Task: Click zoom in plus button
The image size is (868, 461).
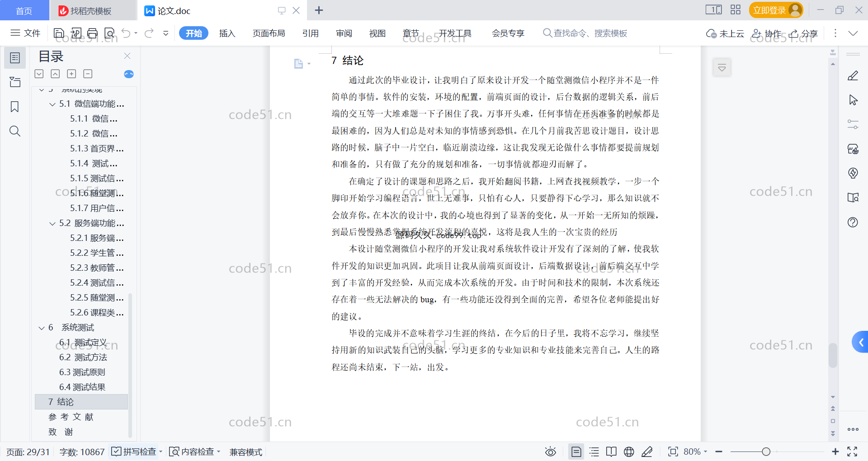Action: 835,452
